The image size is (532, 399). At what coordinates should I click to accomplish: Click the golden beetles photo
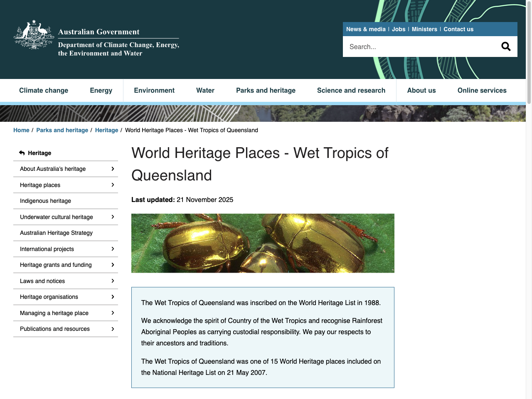263,243
